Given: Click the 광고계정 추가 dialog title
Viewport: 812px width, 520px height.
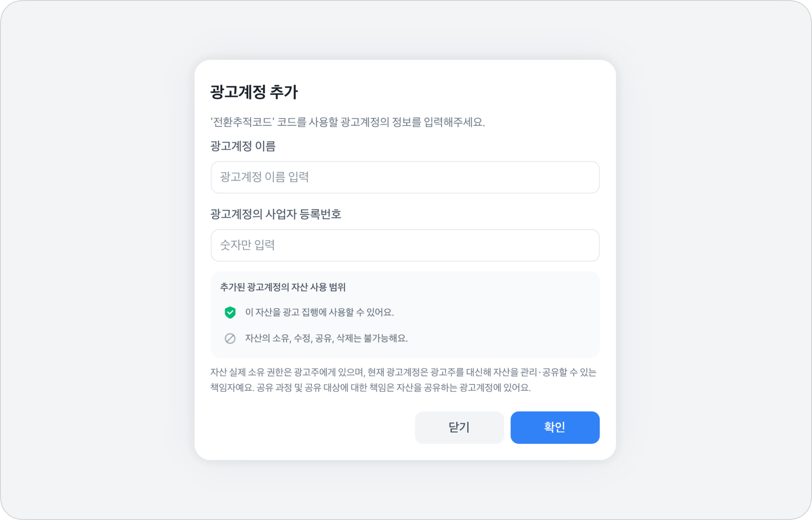Looking at the screenshot, I should 254,92.
